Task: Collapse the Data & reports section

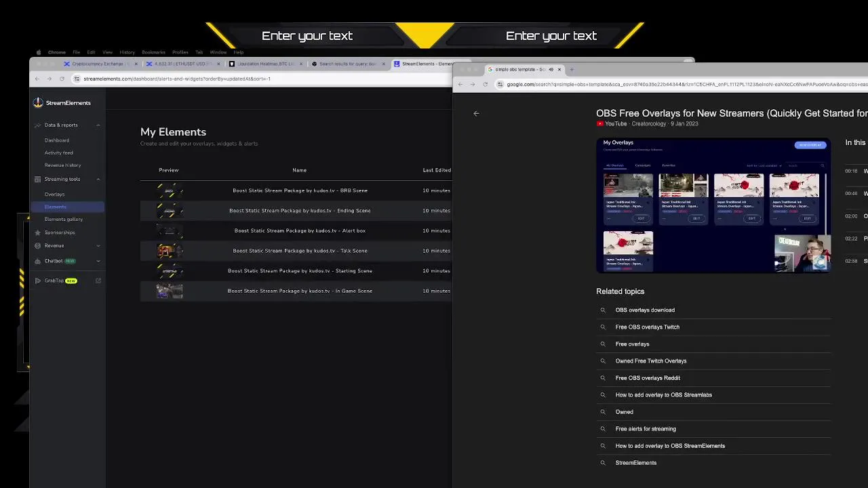Action: pyautogui.click(x=98, y=125)
